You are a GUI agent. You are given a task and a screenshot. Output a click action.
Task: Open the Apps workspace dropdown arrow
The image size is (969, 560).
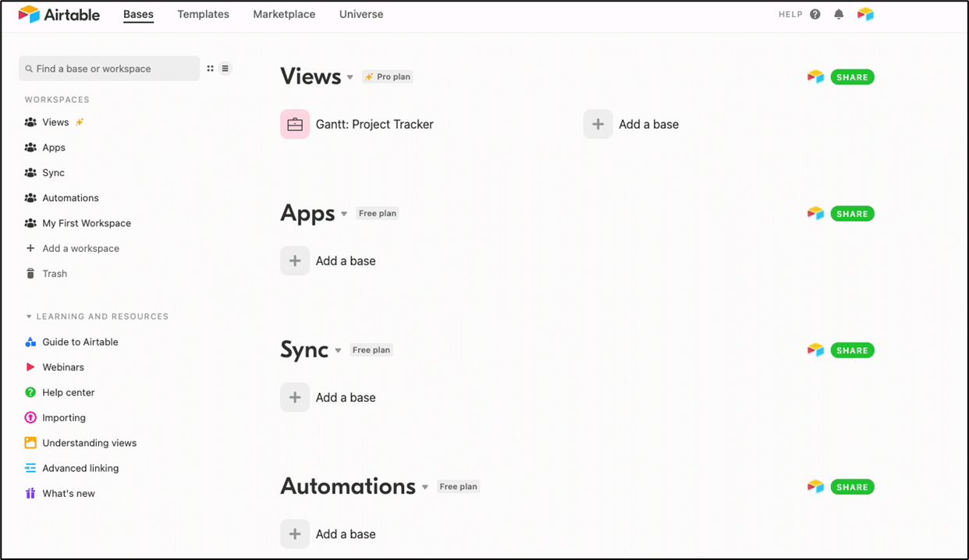coord(344,214)
